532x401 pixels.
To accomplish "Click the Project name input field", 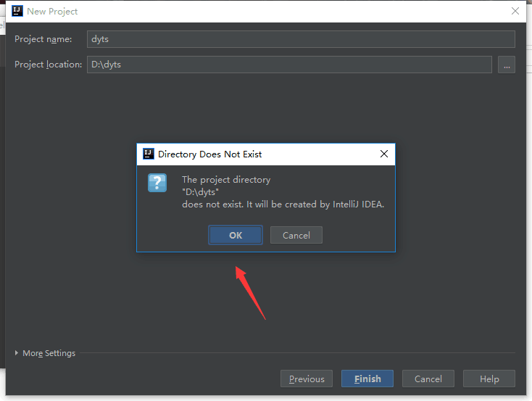I will pyautogui.click(x=301, y=39).
